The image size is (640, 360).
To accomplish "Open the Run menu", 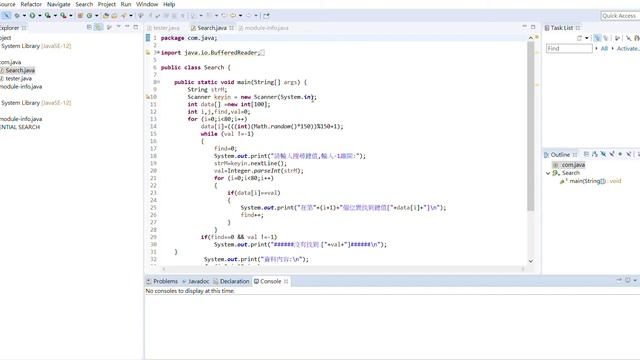I will click(126, 4).
